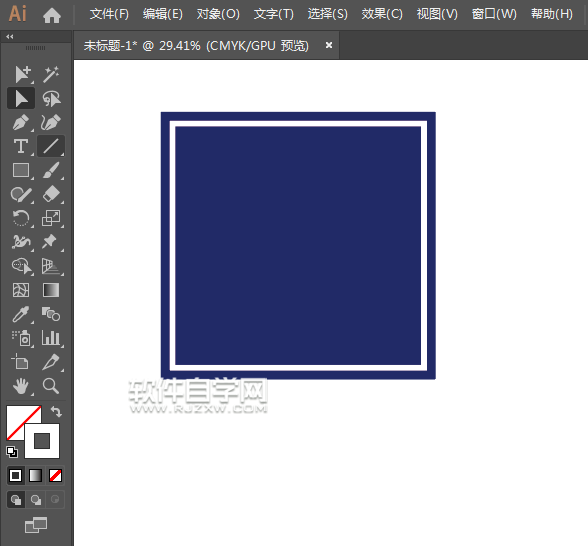Reset default fill and stroke
Screen dimensions: 588x546
[x=12, y=452]
